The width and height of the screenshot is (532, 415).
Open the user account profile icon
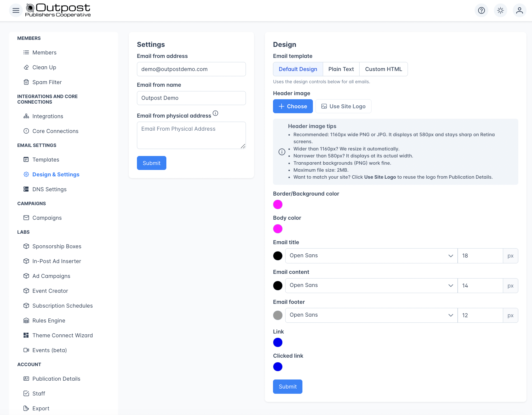coord(519,10)
